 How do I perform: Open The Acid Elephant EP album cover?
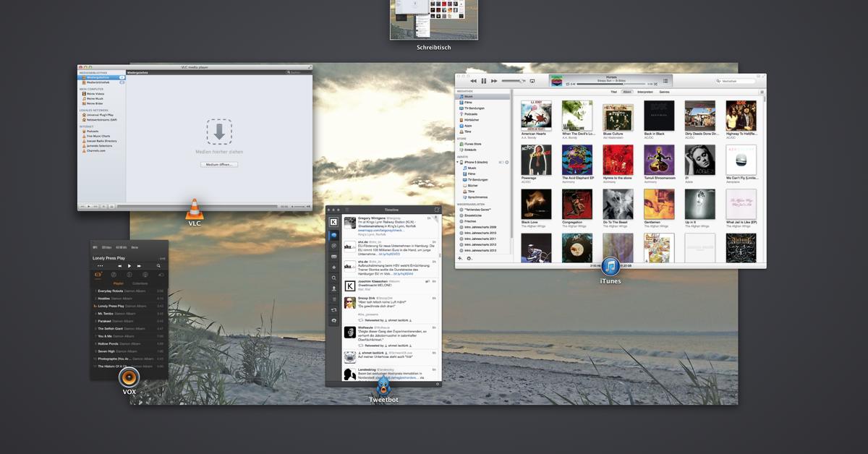pyautogui.click(x=577, y=159)
